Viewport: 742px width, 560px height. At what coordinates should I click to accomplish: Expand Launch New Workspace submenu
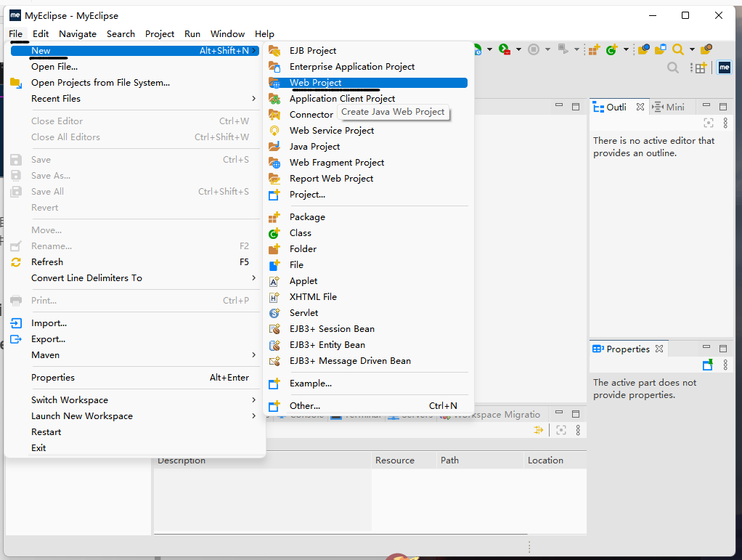point(134,416)
